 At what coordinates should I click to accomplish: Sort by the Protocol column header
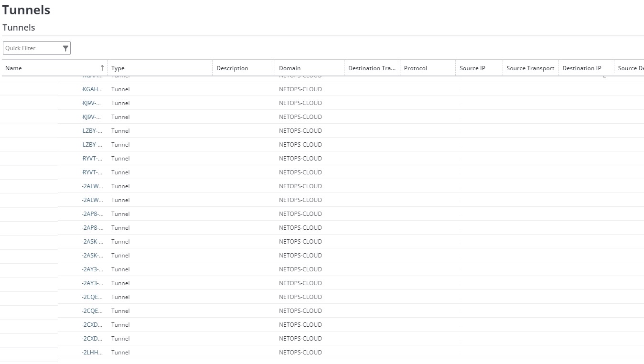click(415, 68)
